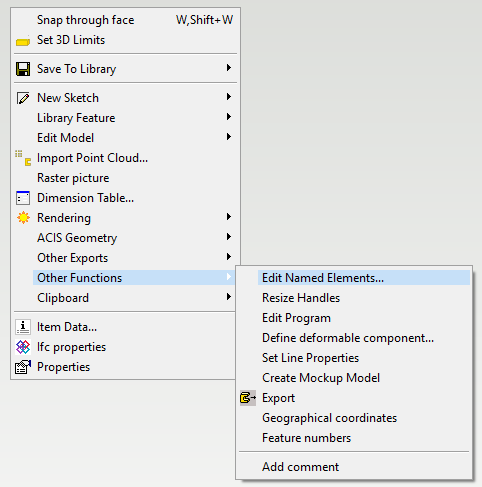This screenshot has height=487, width=482.
Task: Expand the Clipboard submenu arrow
Action: coord(229,297)
